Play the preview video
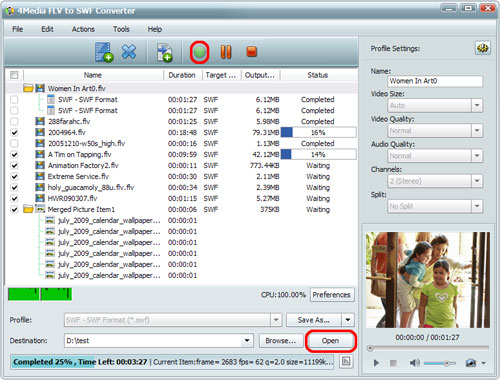 point(376,363)
